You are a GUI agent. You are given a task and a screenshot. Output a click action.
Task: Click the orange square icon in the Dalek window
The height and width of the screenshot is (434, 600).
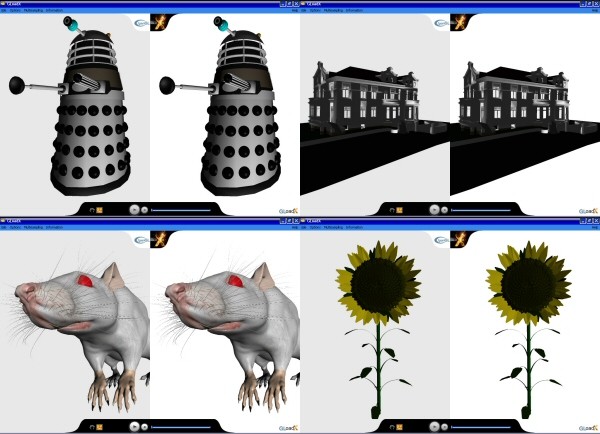click(100, 210)
